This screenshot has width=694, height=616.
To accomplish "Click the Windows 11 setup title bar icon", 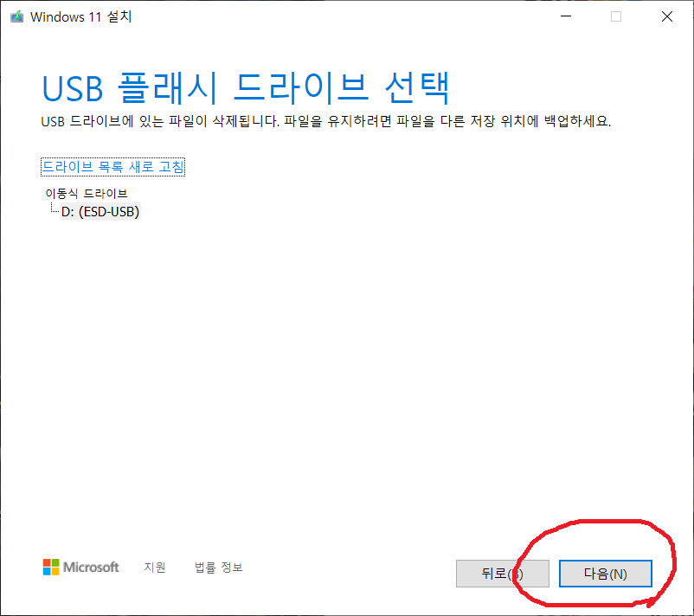I will 16,16.
